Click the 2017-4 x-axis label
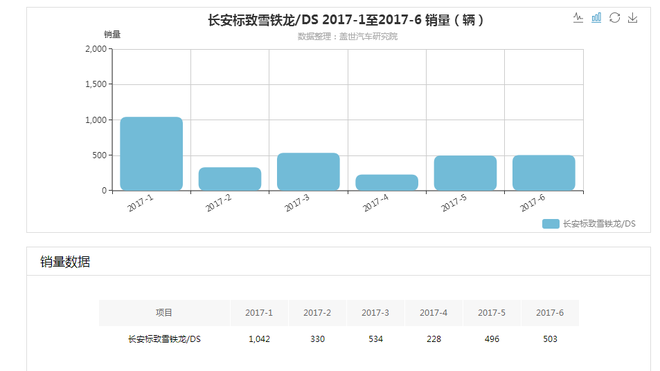 (x=375, y=203)
